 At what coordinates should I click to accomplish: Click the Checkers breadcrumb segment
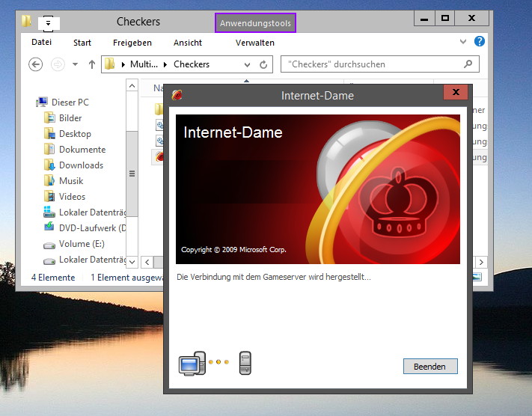(192, 64)
